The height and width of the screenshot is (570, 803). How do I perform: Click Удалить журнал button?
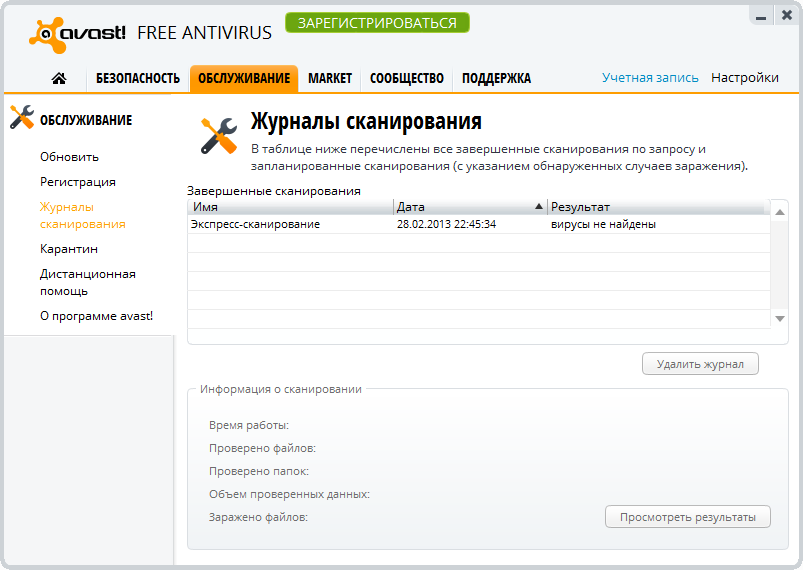700,364
